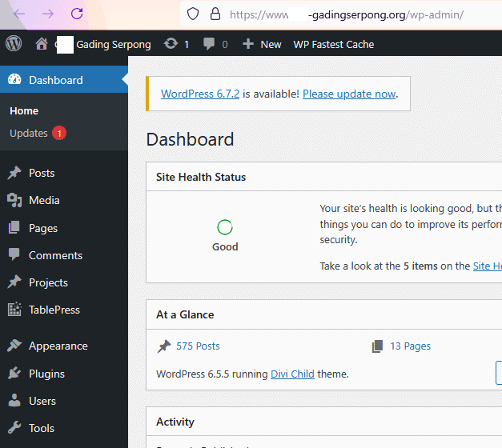This screenshot has height=448, width=502.
Task: Select the Home submenu item
Action: click(24, 110)
